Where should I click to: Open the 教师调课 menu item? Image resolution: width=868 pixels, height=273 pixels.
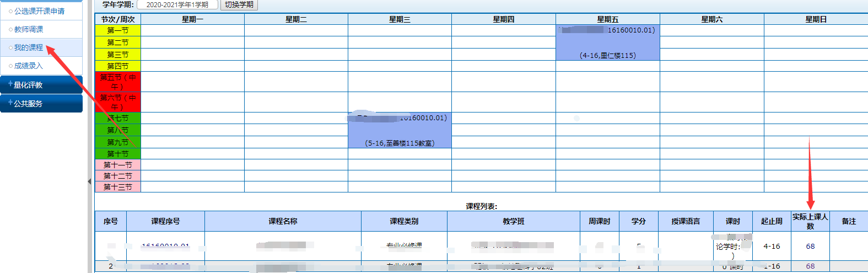[x=29, y=29]
